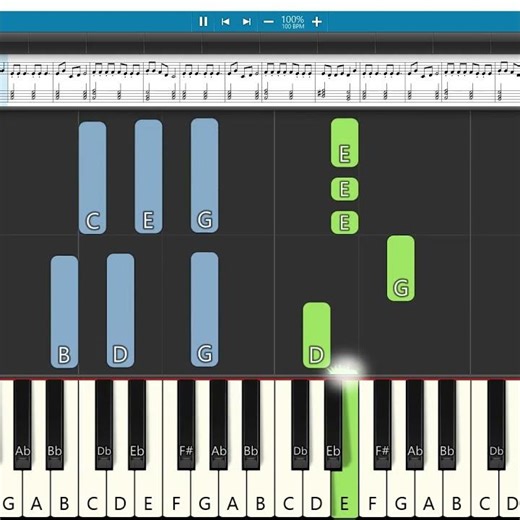Decrease playback speed with the minus icon
The height and width of the screenshot is (520, 520).
[268, 22]
